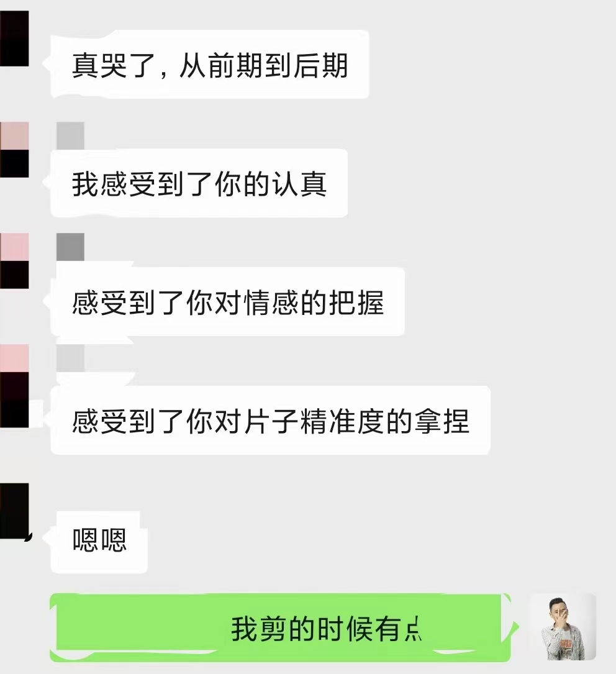Tap the avatar beside the '精准度的拿捏' message

click(x=14, y=386)
